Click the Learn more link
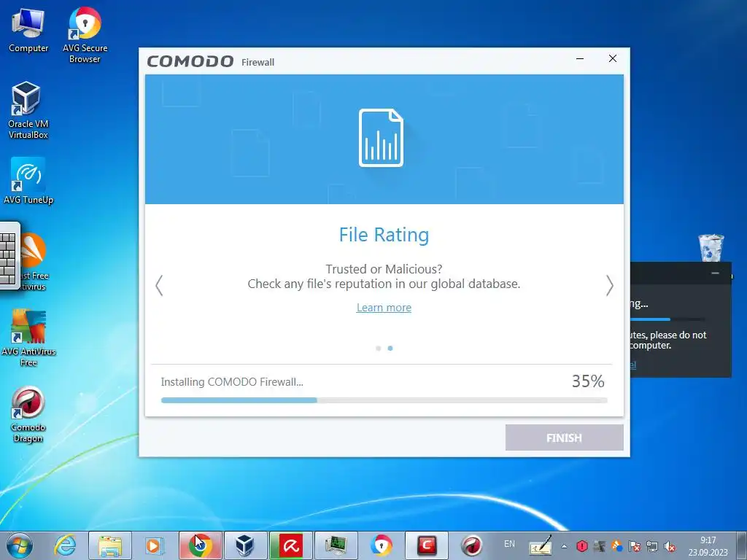 (x=384, y=308)
